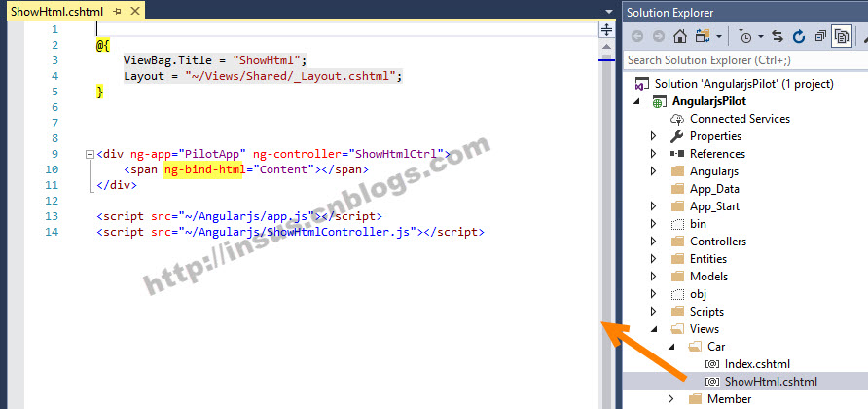Select the App_Data folder
Viewport: 868px width, 409px height.
pyautogui.click(x=714, y=188)
